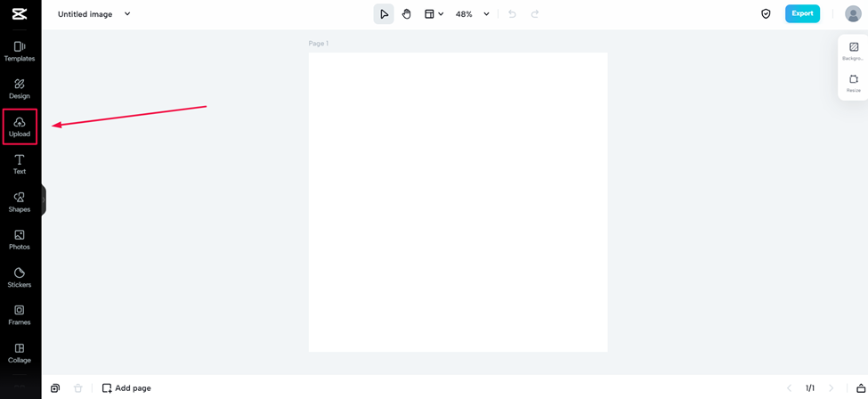Click the Redo arrow

click(x=535, y=14)
